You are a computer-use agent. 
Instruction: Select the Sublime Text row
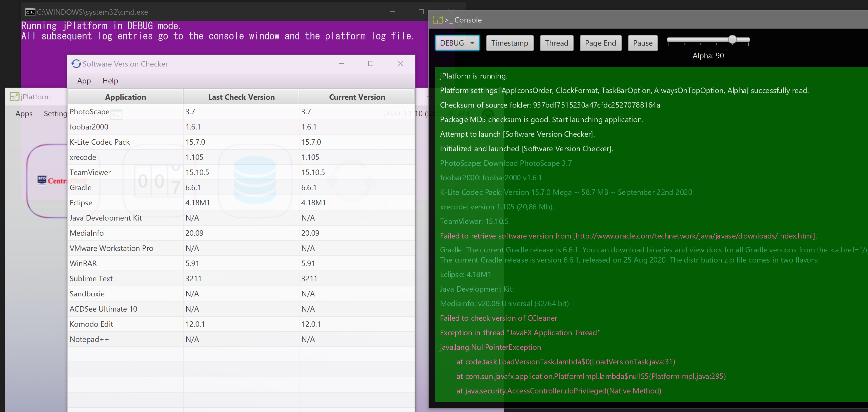[x=241, y=278]
